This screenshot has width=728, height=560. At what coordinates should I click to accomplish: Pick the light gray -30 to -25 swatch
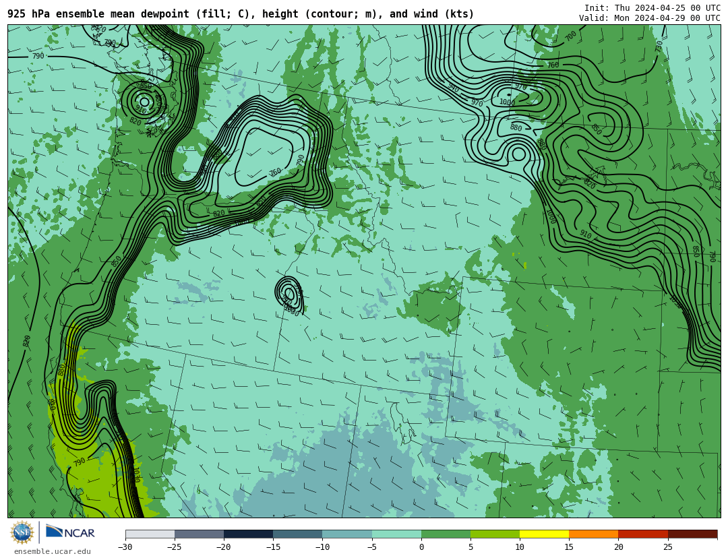[150, 534]
